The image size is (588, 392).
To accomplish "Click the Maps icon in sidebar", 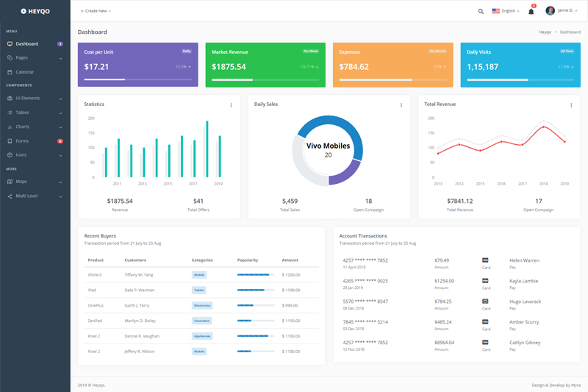I will coord(10,181).
